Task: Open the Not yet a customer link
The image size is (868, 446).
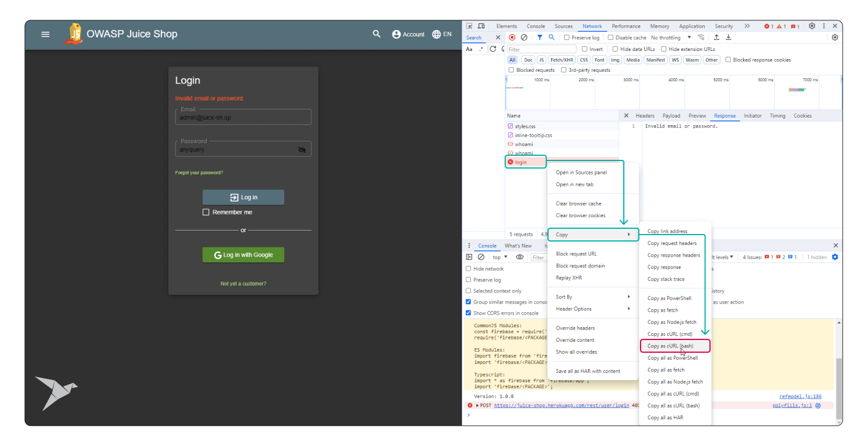Action: pos(243,283)
